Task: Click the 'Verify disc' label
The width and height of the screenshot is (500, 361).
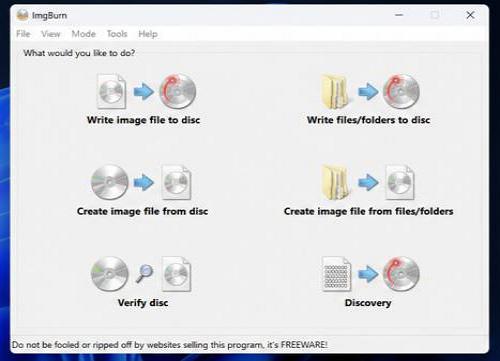Action: point(143,303)
